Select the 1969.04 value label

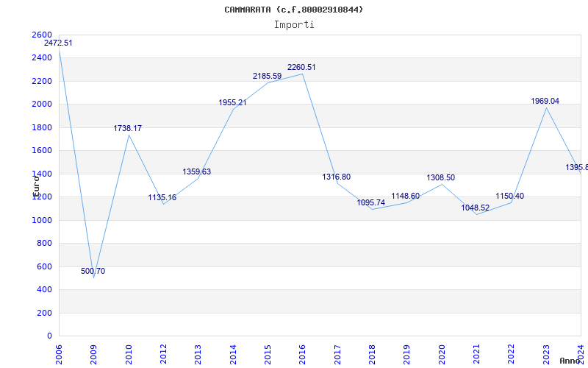coord(545,101)
